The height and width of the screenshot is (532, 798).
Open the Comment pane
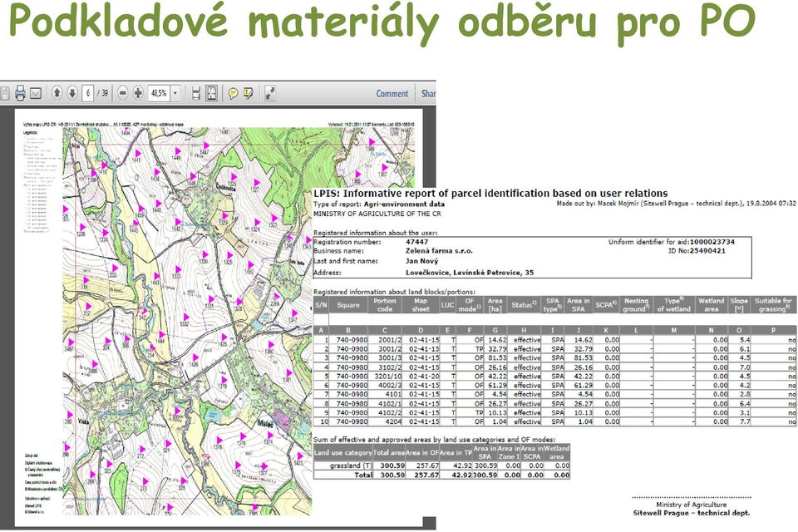pos(392,94)
